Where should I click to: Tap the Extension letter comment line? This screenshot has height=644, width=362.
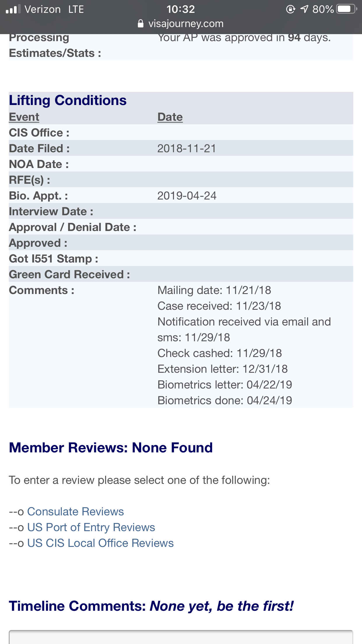223,369
